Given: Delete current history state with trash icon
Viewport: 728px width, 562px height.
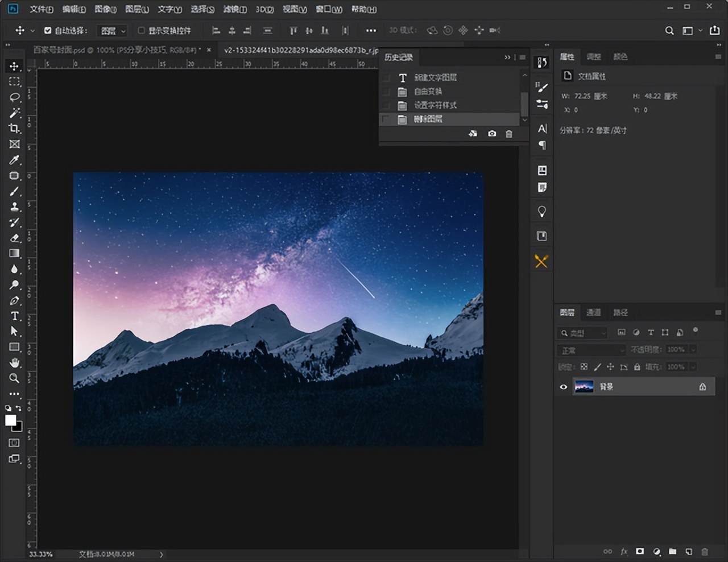Looking at the screenshot, I should pyautogui.click(x=509, y=134).
